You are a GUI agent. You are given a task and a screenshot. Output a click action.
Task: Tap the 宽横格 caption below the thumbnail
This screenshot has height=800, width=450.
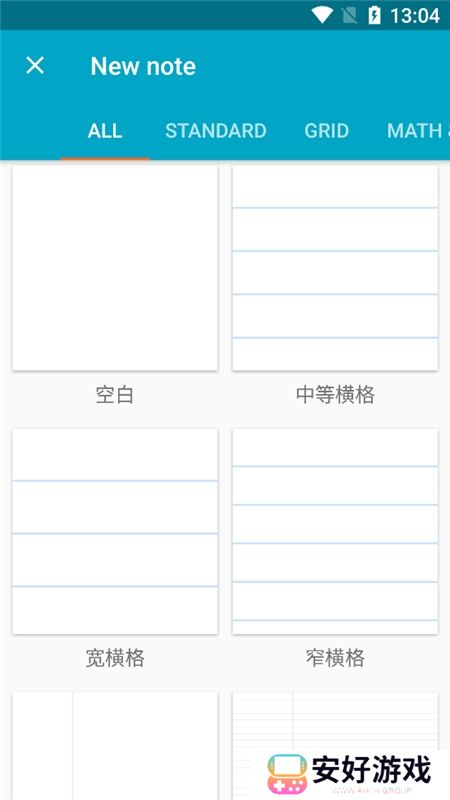pyautogui.click(x=115, y=658)
